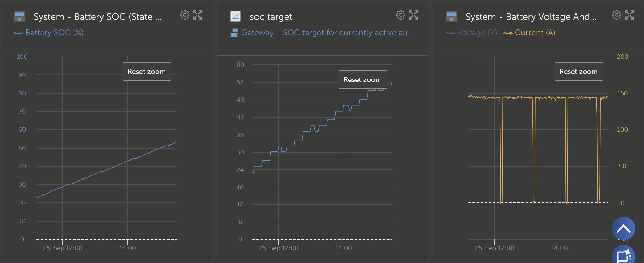This screenshot has height=263, width=644.
Task: Open settings gear for soc target widget
Action: [x=400, y=15]
